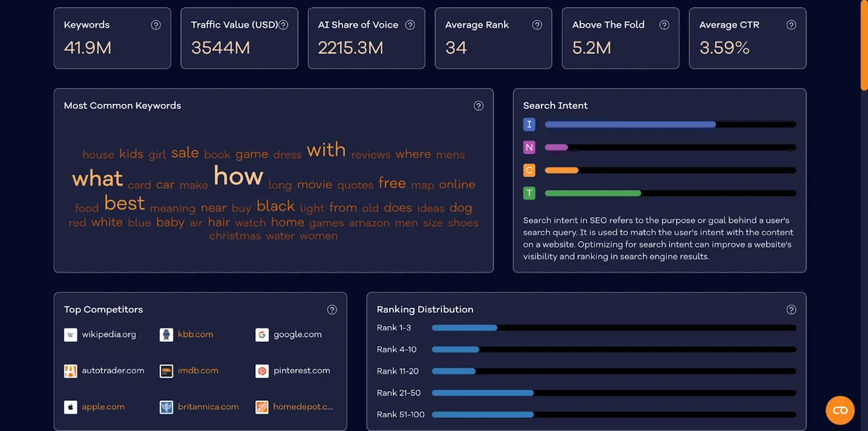Screen dimensions: 868x431
Task: Click the AI Share of Voice help icon
Action: [x=410, y=25]
